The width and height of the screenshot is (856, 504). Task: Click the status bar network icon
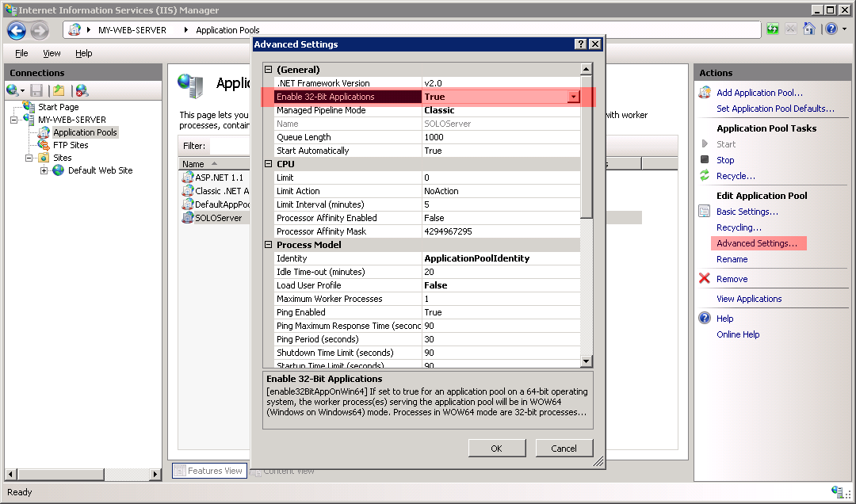(x=837, y=491)
